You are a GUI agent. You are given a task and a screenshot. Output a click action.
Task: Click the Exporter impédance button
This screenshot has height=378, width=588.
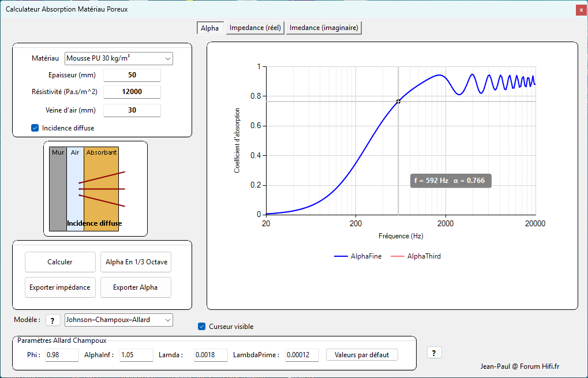60,287
